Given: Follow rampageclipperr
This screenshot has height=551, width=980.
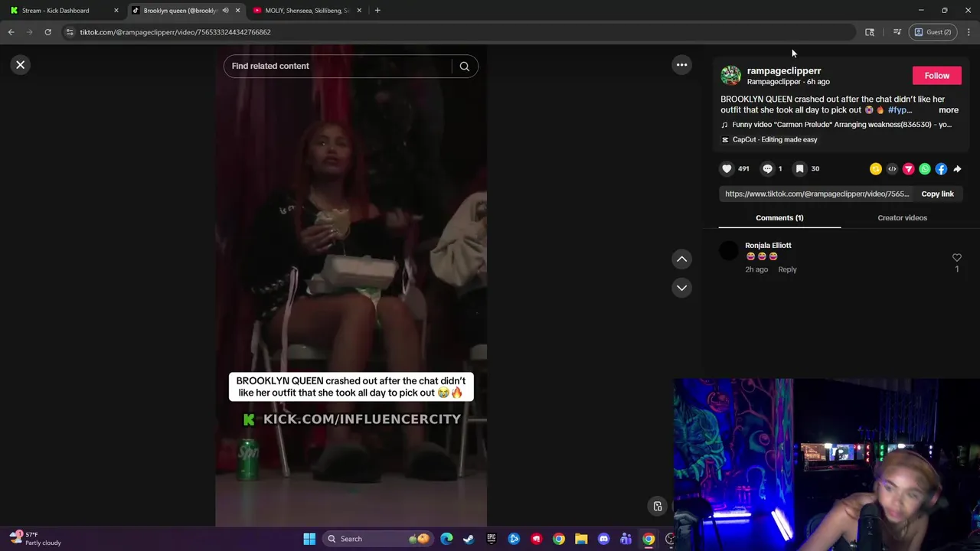Looking at the screenshot, I should point(936,76).
